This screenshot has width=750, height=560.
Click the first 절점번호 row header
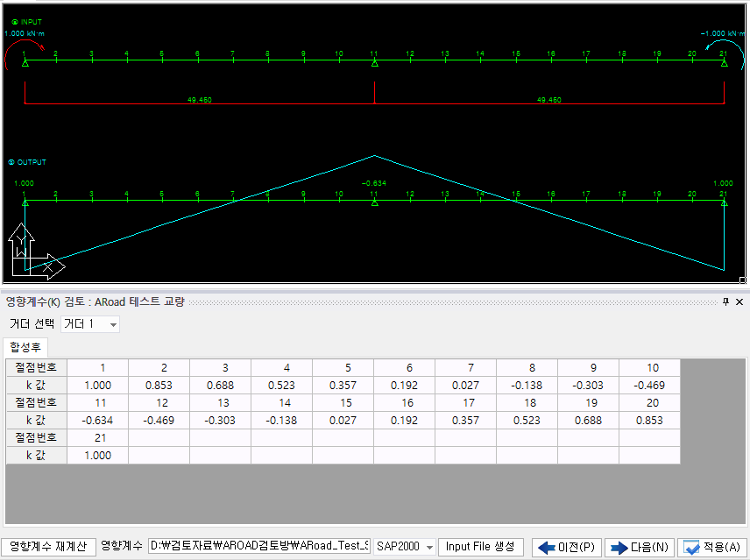pyautogui.click(x=36, y=368)
